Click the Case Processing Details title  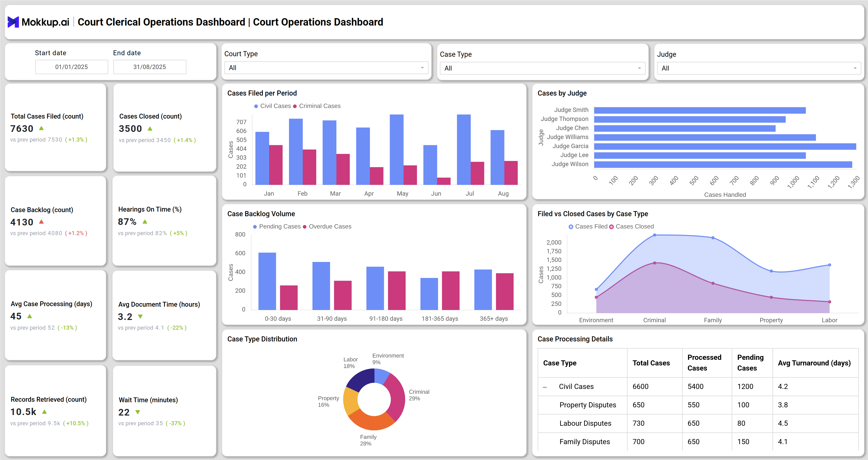tap(575, 339)
